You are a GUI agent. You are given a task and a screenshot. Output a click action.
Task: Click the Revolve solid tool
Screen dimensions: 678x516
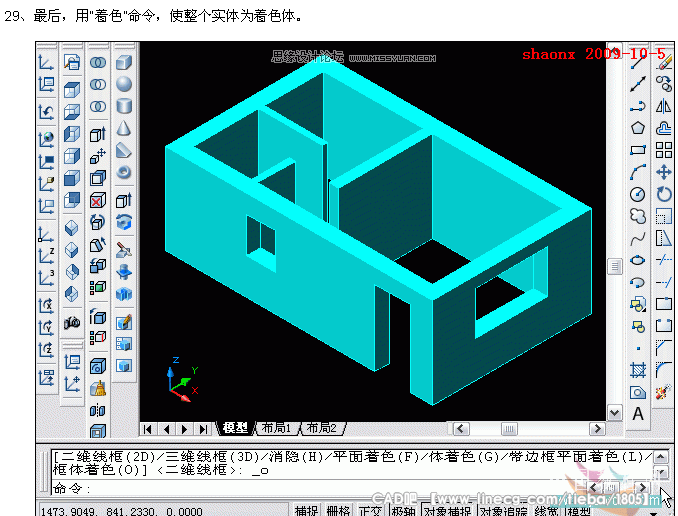coord(124,223)
